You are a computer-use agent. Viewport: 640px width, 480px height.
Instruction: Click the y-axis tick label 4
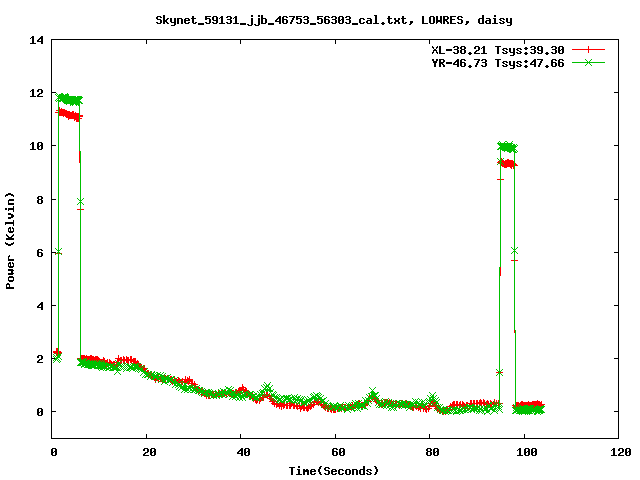(40, 306)
